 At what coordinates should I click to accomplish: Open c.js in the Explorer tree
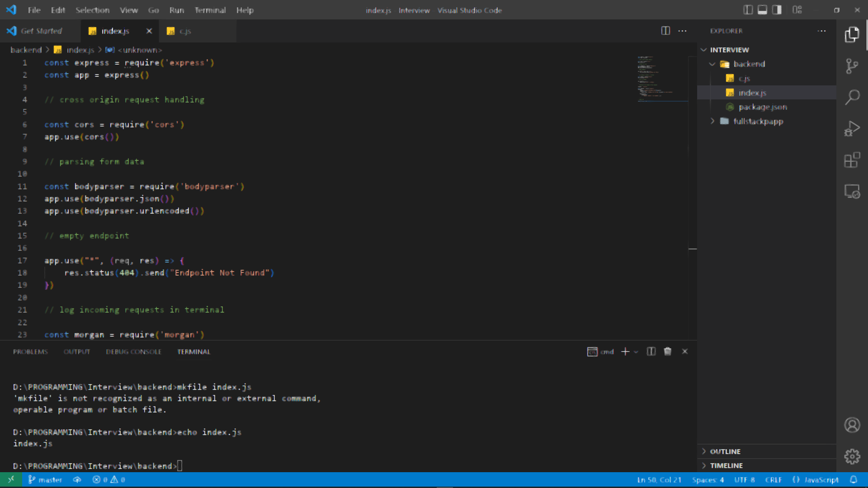click(x=767, y=78)
